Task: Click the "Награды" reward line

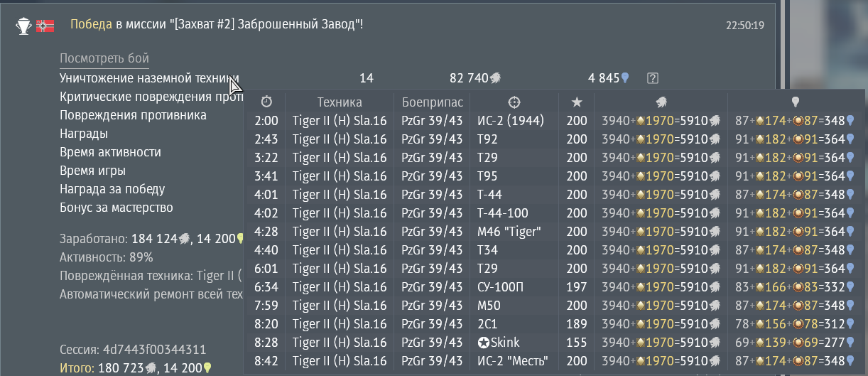Action: click(84, 134)
